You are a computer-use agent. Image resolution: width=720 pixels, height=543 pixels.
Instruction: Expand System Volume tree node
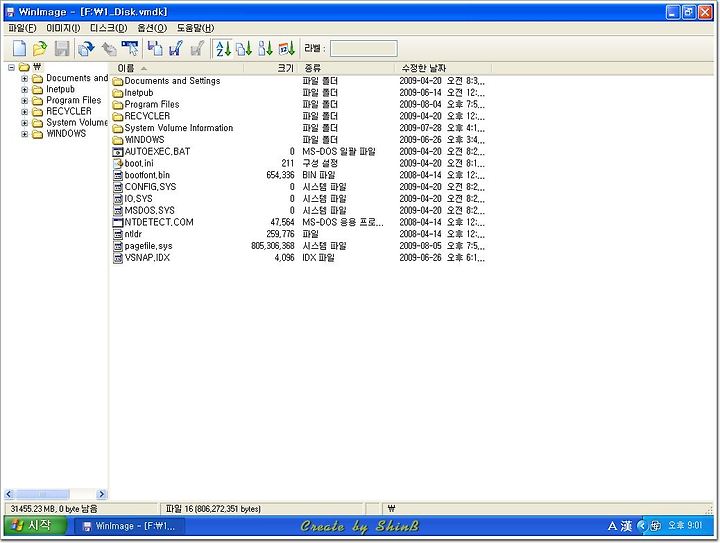(24, 123)
